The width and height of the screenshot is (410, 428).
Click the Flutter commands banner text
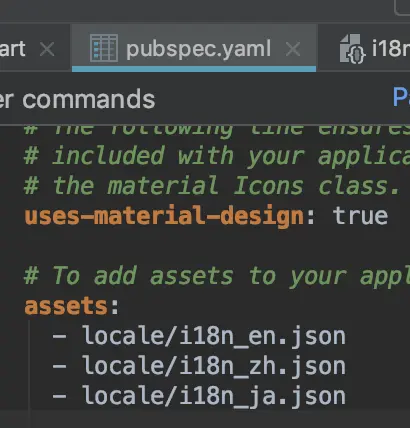coord(78,99)
